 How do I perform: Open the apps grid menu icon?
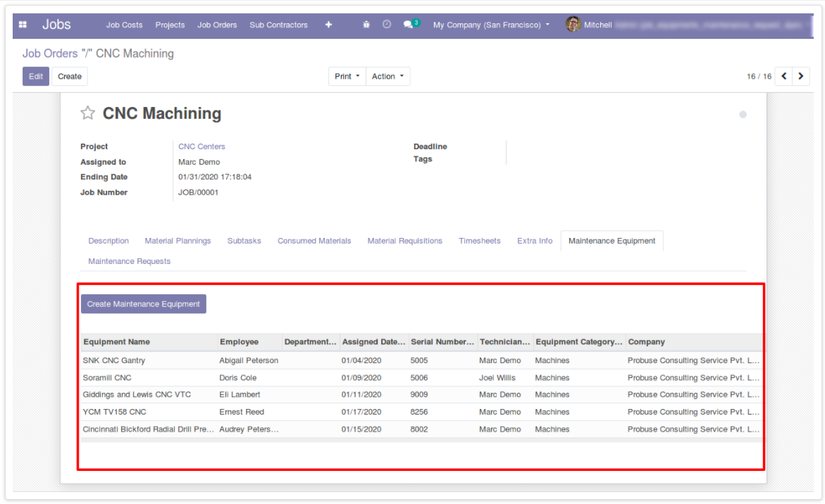pyautogui.click(x=23, y=25)
